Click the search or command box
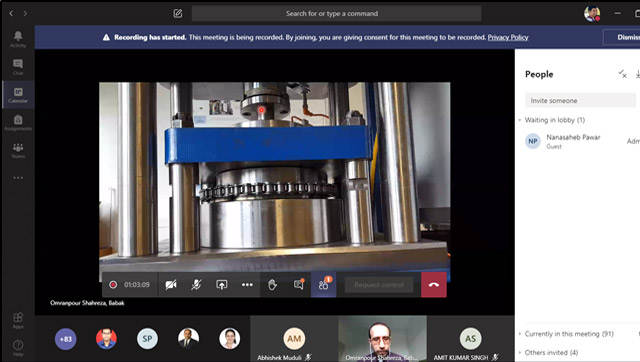 (336, 13)
